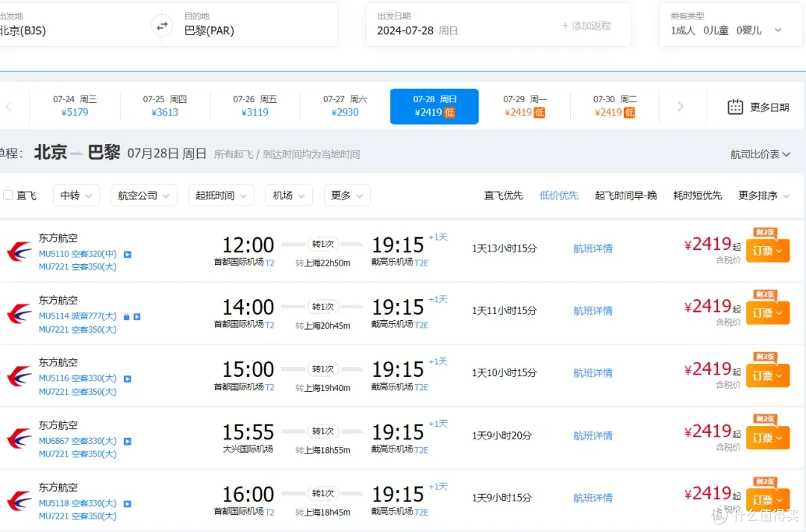
Task: Select the 07-30 周二 date tab
Action: click(615, 106)
